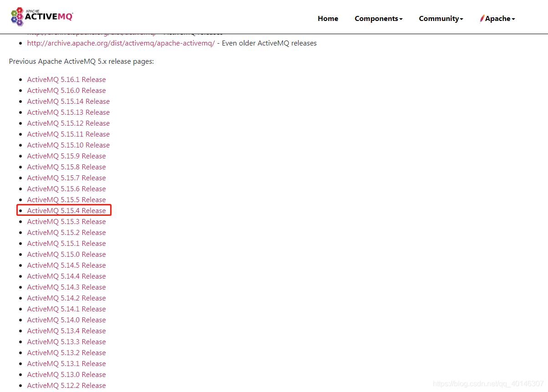Click the 'Previous Apache ActiveMQ 5.x release pages:' text
This screenshot has width=548, height=392.
81,61
